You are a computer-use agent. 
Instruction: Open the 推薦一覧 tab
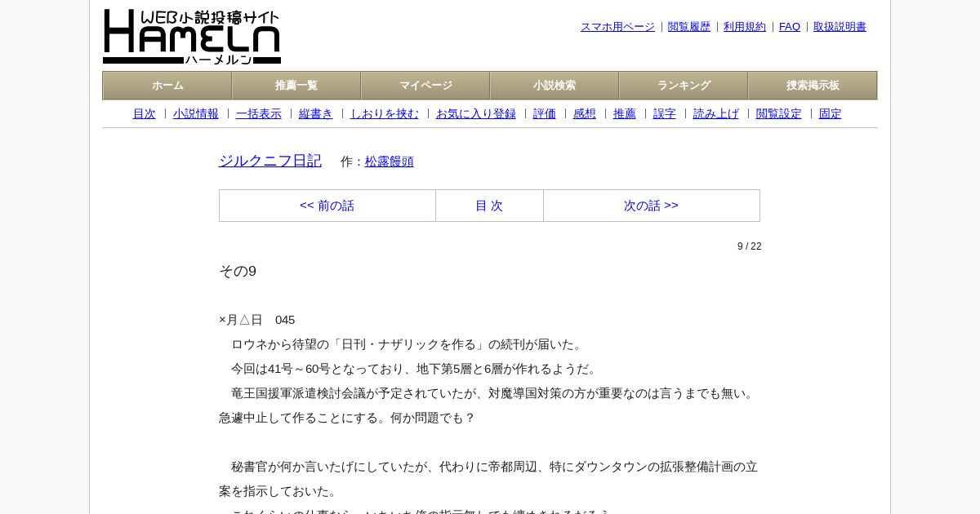(296, 86)
